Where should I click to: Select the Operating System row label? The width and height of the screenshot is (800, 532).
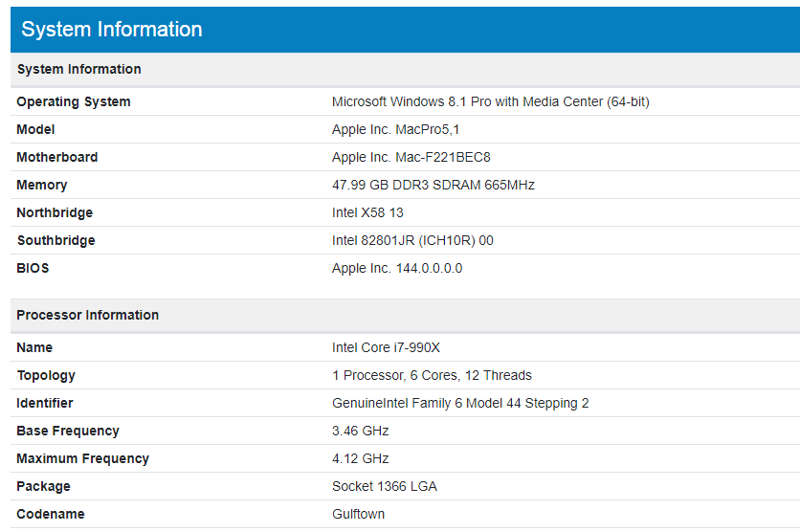[74, 101]
